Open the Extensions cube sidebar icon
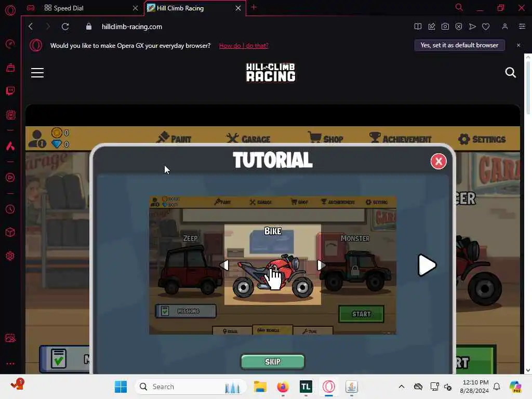This screenshot has width=532, height=399. tap(10, 232)
